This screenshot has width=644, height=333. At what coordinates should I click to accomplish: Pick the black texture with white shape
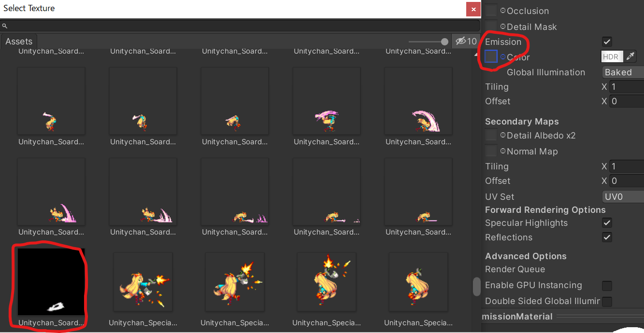click(51, 282)
